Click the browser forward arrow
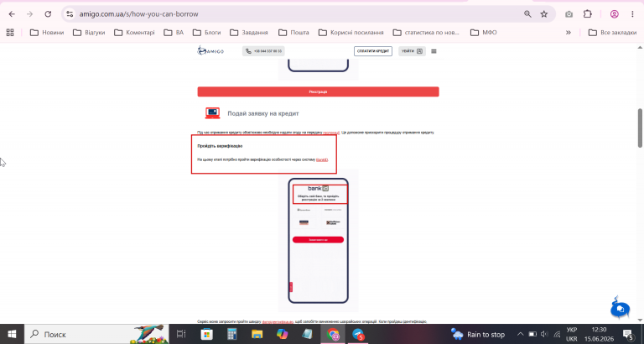The image size is (644, 344). 29,14
